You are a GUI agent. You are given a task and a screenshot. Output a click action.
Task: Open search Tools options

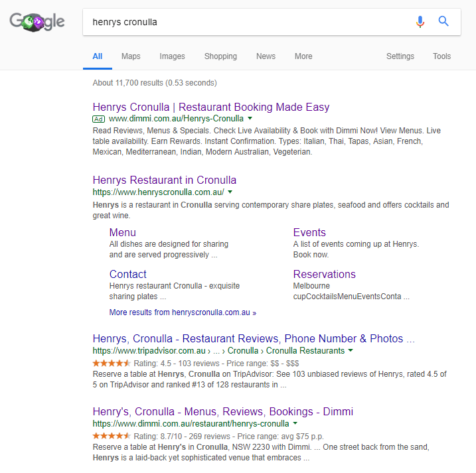pyautogui.click(x=441, y=56)
